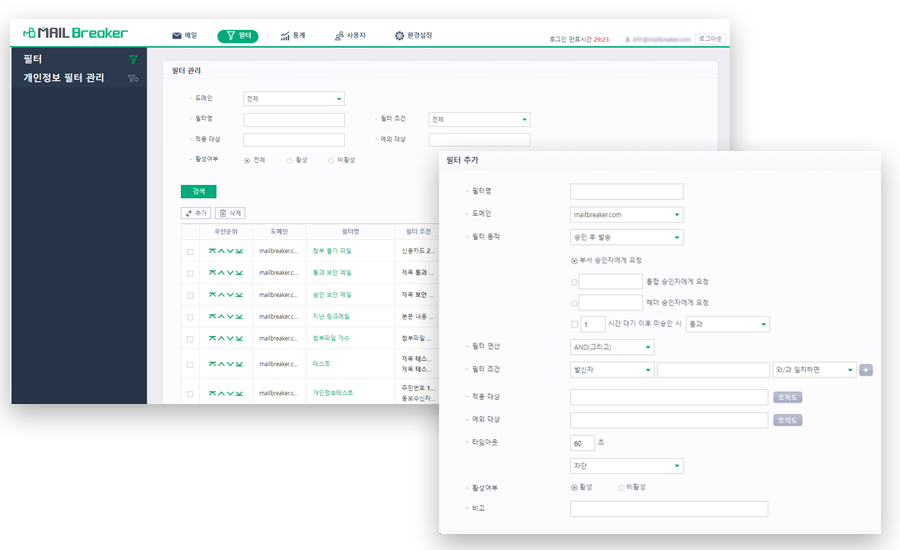The height and width of the screenshot is (550, 900).
Task: Move the 첨부파일 개수 filter to bottom priority
Action: click(x=239, y=338)
